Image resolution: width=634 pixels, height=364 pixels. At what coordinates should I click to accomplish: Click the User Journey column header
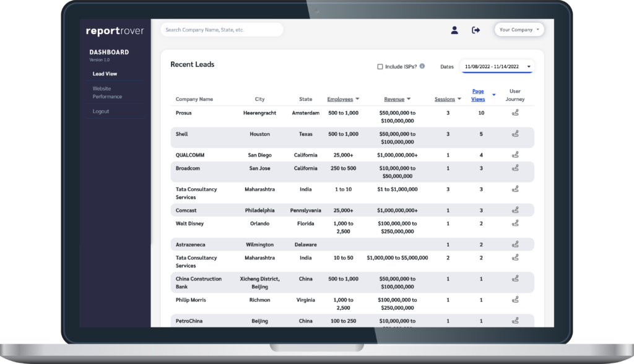pos(515,95)
